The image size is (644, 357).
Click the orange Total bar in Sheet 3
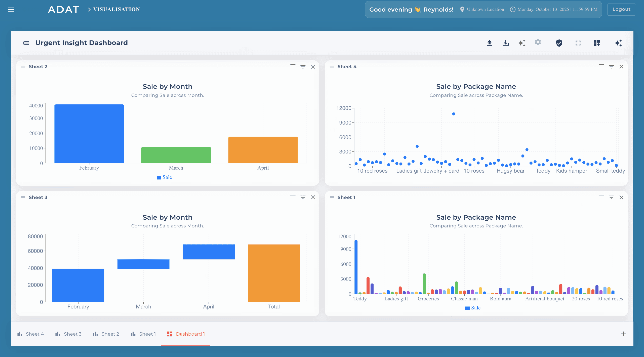click(274, 273)
